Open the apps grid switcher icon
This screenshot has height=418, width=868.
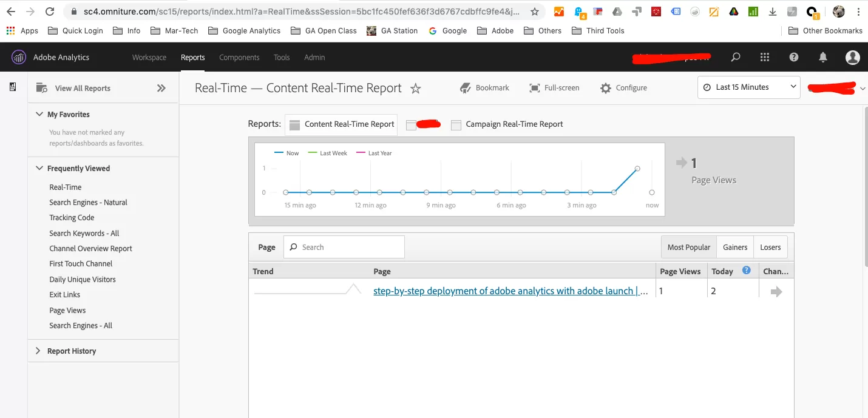pyautogui.click(x=765, y=57)
